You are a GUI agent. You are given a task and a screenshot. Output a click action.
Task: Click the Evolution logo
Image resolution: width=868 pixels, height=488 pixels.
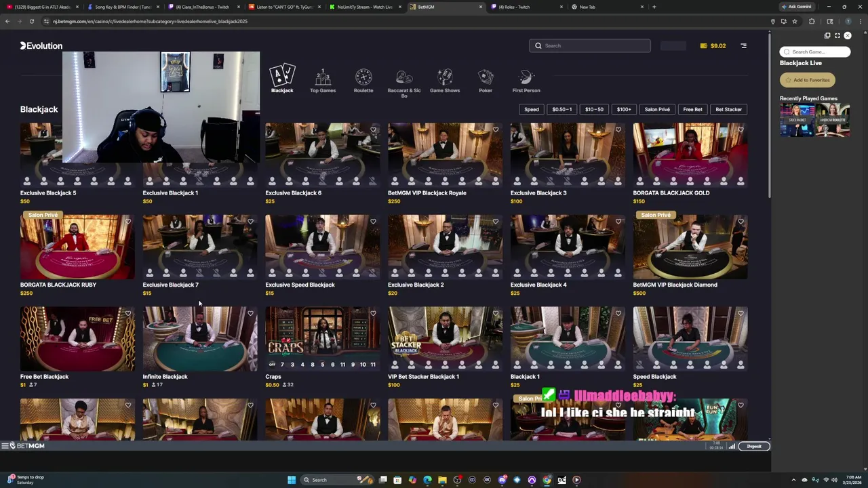pos(41,46)
